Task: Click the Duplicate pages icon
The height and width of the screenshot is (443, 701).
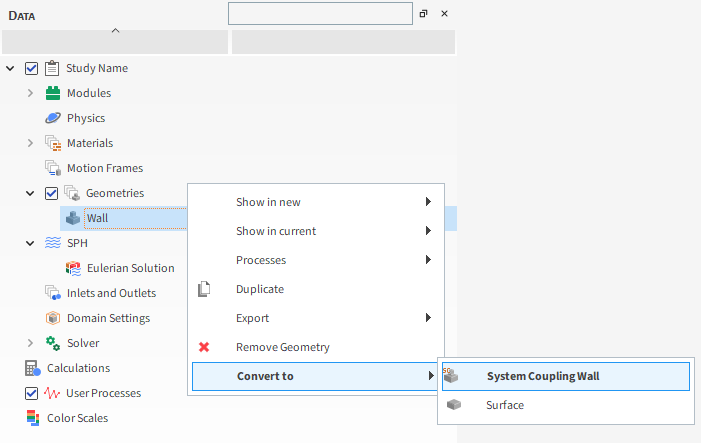Action: coord(204,289)
